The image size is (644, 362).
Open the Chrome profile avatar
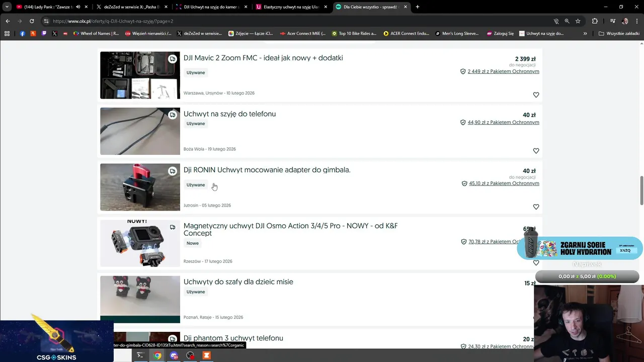point(625,21)
